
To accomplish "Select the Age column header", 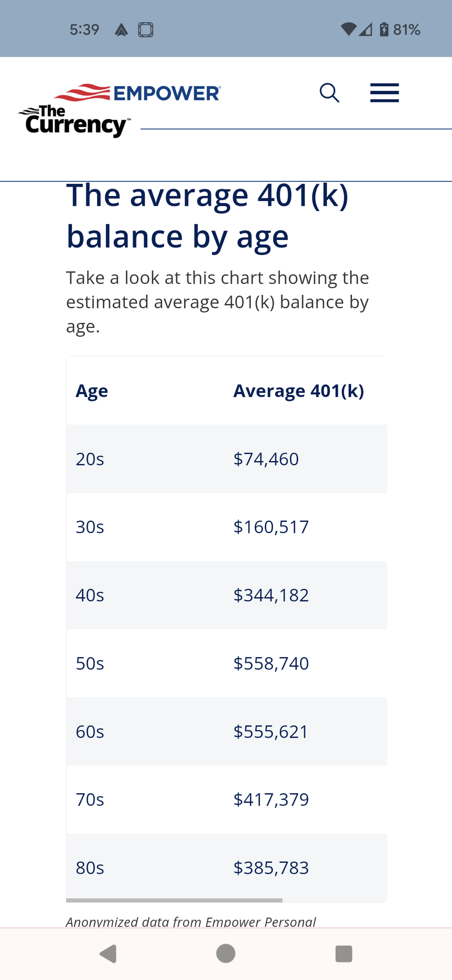I will (x=92, y=391).
